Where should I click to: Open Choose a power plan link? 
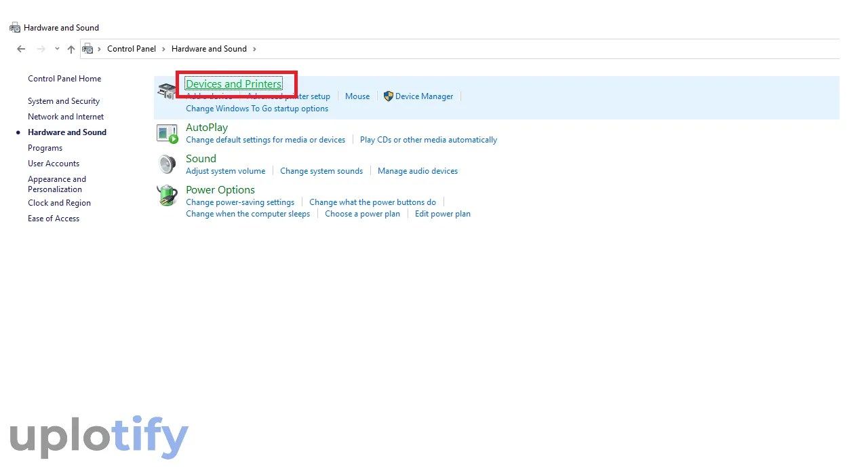click(362, 214)
